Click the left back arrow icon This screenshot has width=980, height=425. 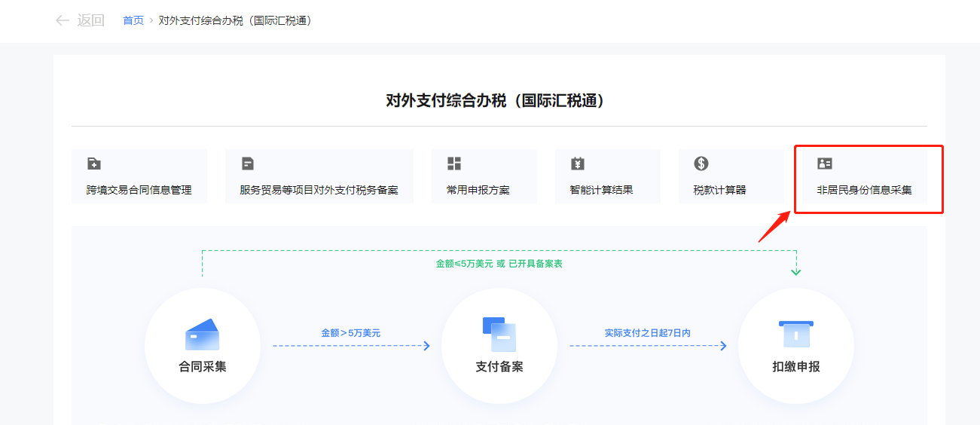coord(63,20)
